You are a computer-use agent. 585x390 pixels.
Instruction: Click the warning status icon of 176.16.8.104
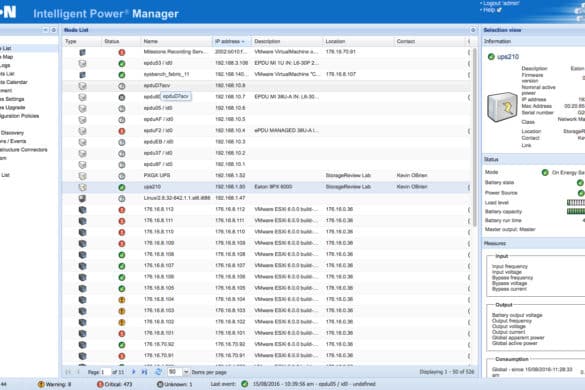pos(122,300)
